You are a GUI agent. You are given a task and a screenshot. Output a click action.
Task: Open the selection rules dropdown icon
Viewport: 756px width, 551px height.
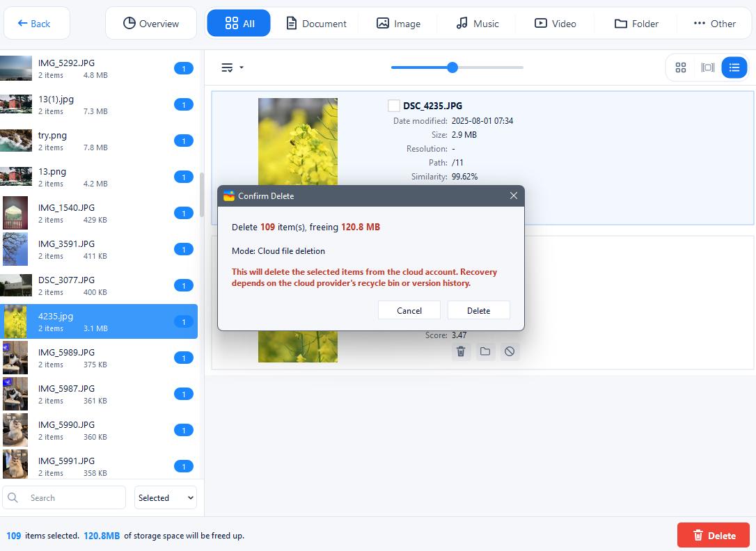click(232, 67)
